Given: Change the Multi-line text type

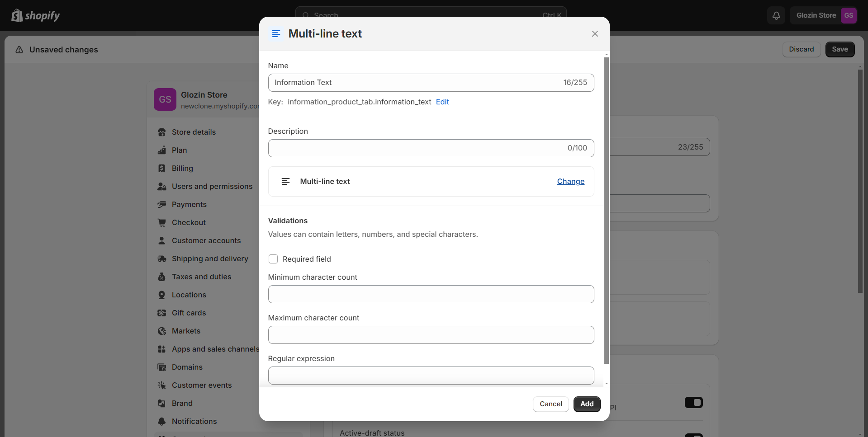Looking at the screenshot, I should [570, 181].
